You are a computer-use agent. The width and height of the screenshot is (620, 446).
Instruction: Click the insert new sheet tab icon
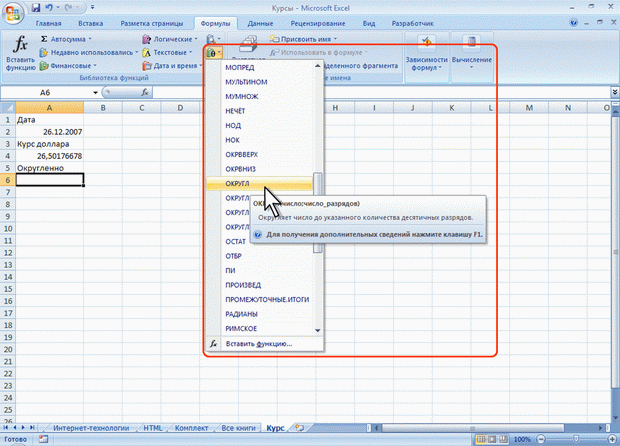(x=296, y=427)
